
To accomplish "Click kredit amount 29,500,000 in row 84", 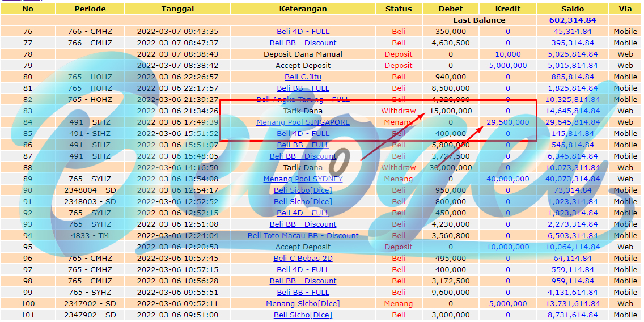I will click(507, 122).
